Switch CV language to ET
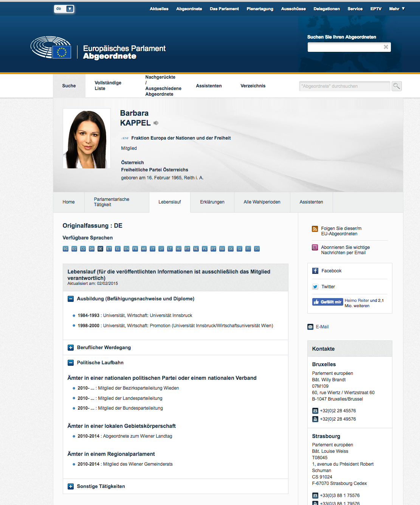Viewport: 420px width, 505px height. coord(109,249)
